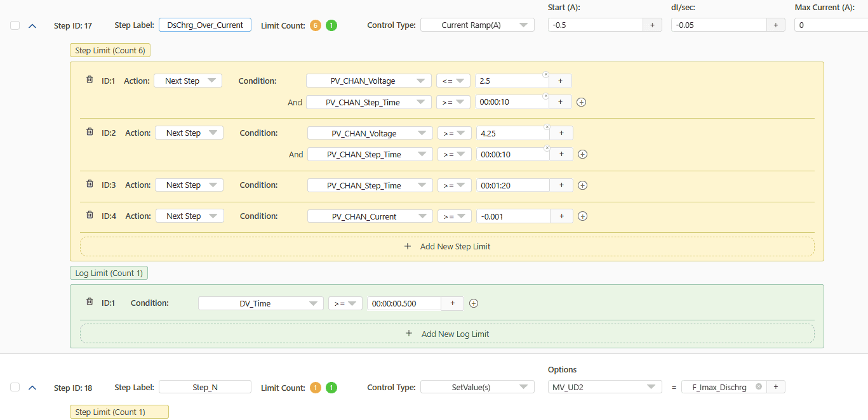868x420 pixels.
Task: Select the Log Limit (Count 1) tab
Action: (109, 273)
